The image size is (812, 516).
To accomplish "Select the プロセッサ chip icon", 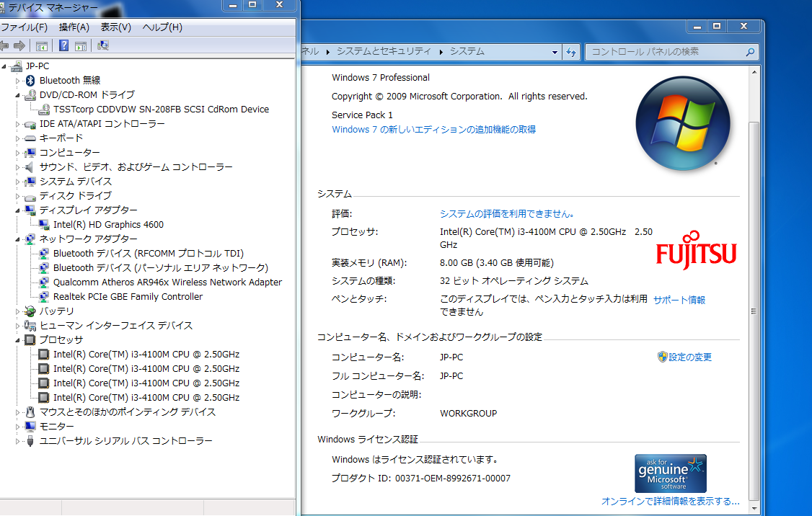I will click(30, 340).
